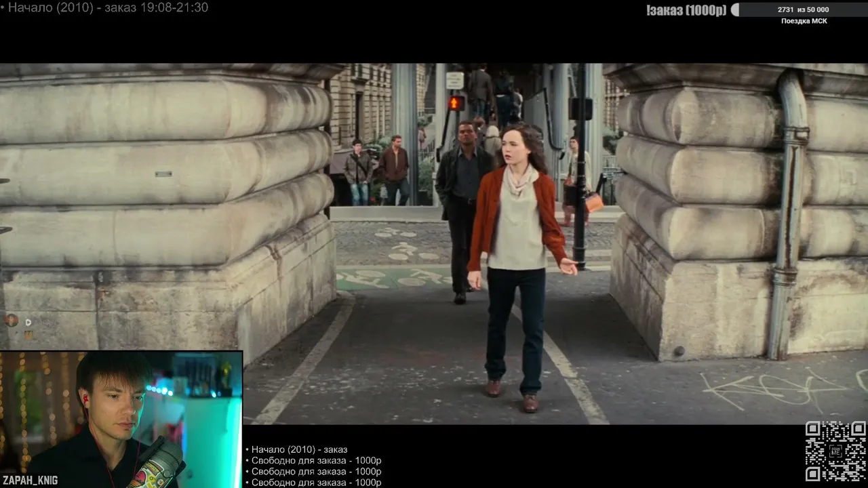The width and height of the screenshot is (868, 488).
Task: Select the last "Свободно для заказа - 1000р" row
Action: click(313, 483)
